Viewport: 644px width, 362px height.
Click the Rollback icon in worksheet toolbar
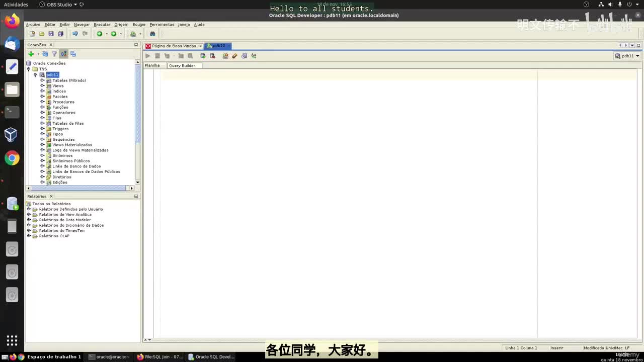click(x=212, y=56)
